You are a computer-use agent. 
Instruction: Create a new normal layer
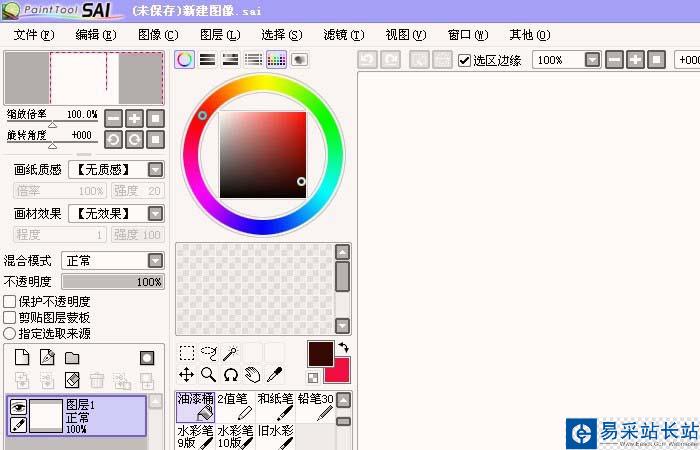[x=22, y=357]
